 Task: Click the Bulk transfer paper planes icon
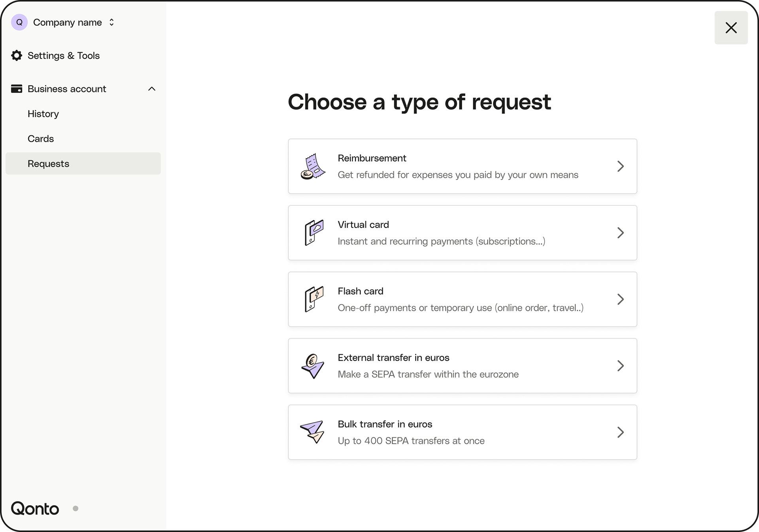point(313,432)
